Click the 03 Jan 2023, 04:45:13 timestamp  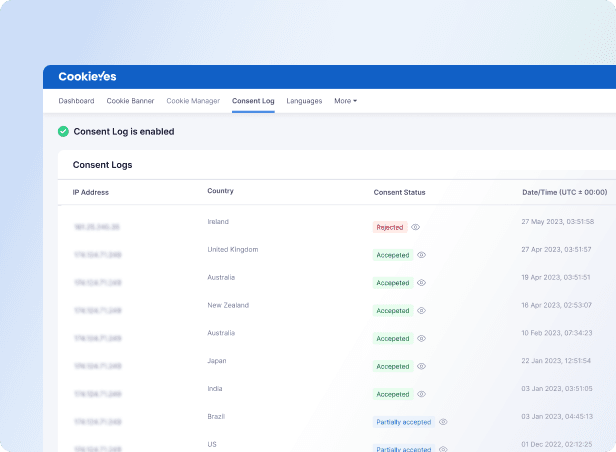click(557, 416)
